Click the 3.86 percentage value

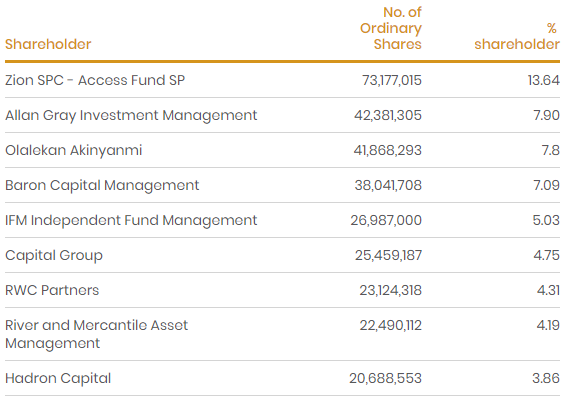tap(546, 378)
